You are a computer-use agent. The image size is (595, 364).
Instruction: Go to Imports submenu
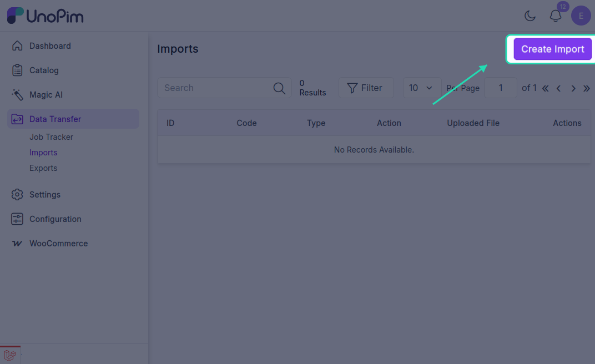(x=43, y=153)
